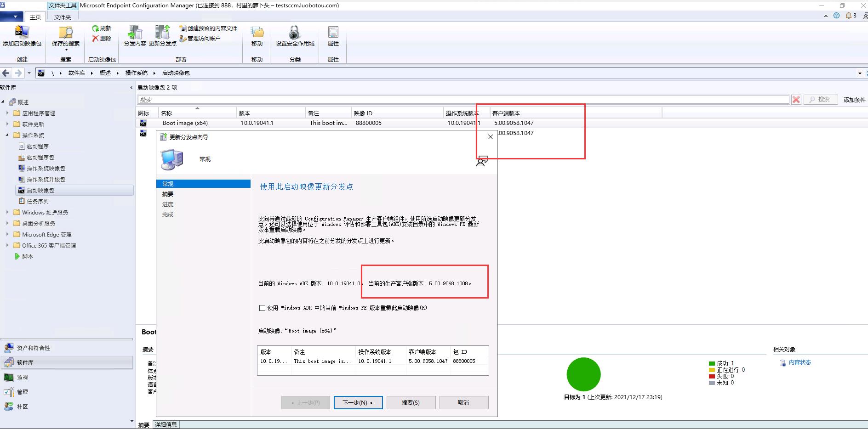Click Create Prestaged Content File (创建预留的内容文件)

coord(208,28)
